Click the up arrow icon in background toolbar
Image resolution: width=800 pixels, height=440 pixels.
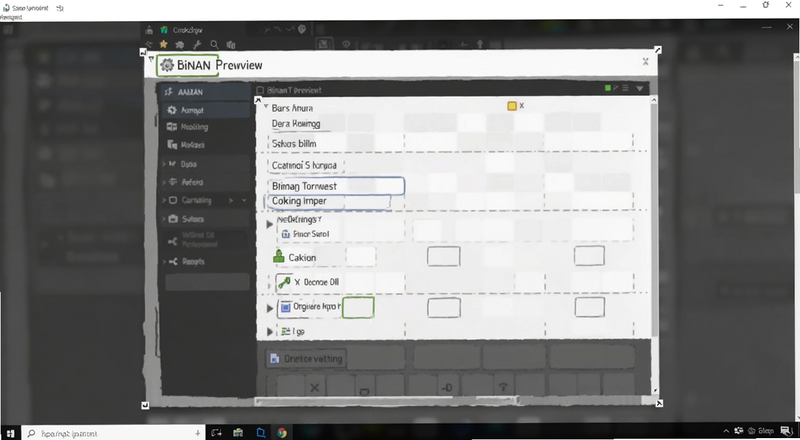pos(480,44)
